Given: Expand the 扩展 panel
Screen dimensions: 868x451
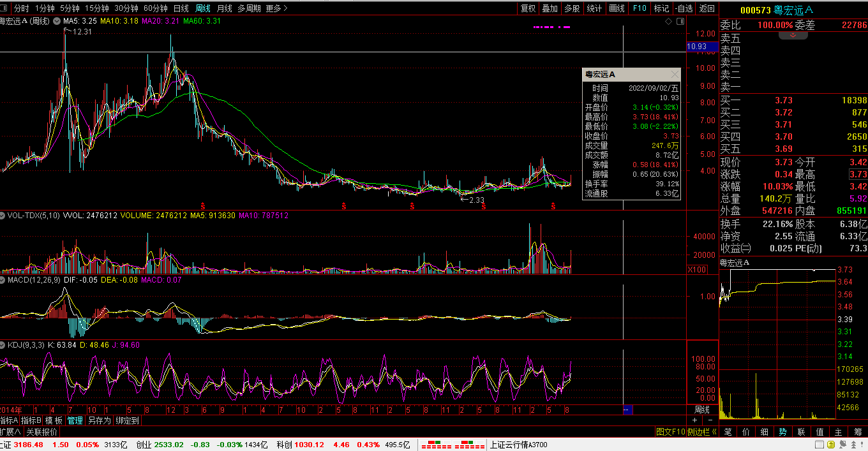Looking at the screenshot, I should (x=11, y=432).
